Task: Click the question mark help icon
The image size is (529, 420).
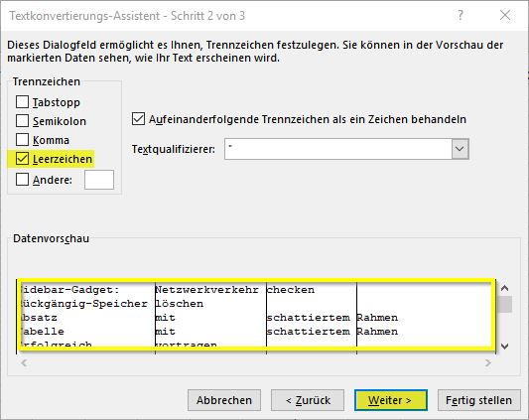Action: (461, 15)
